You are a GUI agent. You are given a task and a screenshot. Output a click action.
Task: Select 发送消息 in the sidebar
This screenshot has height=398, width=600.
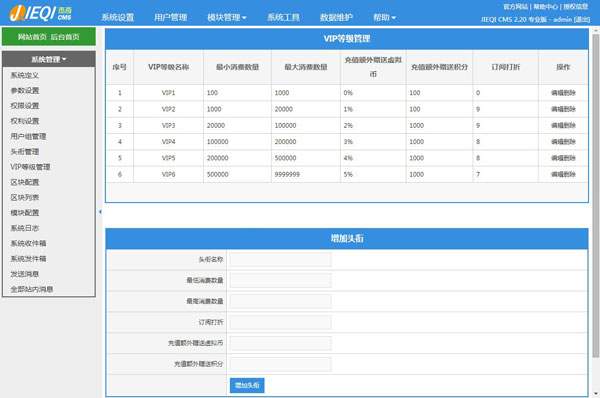click(24, 274)
